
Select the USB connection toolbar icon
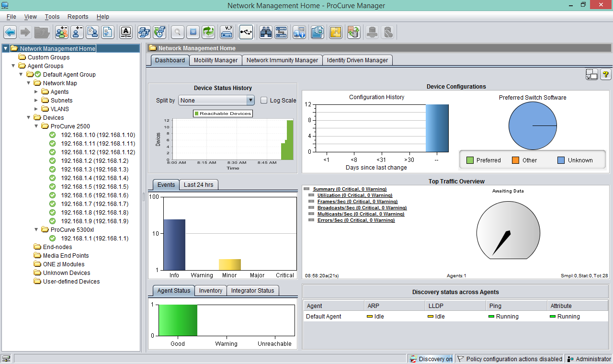pyautogui.click(x=246, y=32)
